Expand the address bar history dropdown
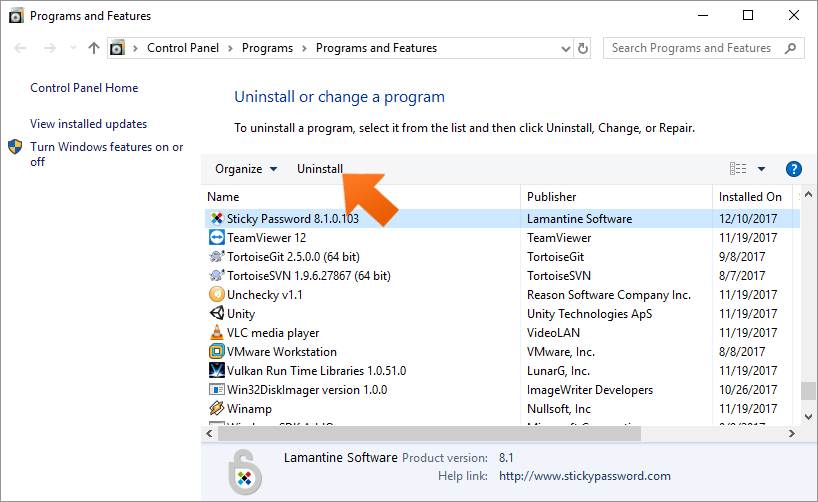818x502 pixels. [x=566, y=49]
